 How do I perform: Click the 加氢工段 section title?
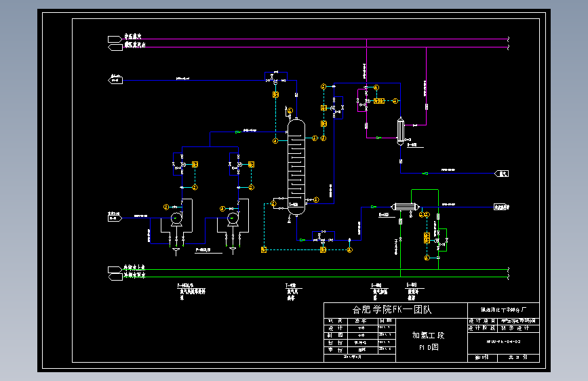tap(428, 336)
